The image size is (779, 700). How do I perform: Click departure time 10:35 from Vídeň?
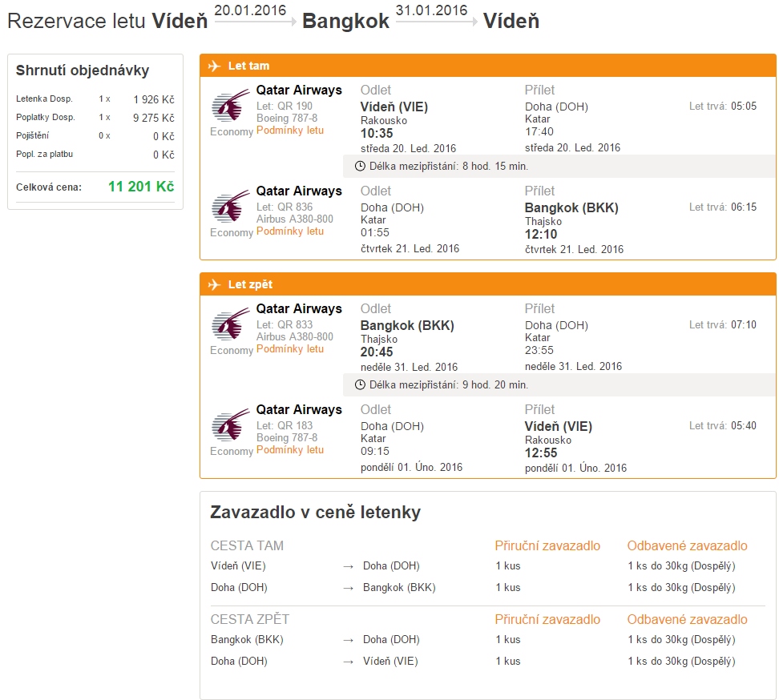[377, 134]
